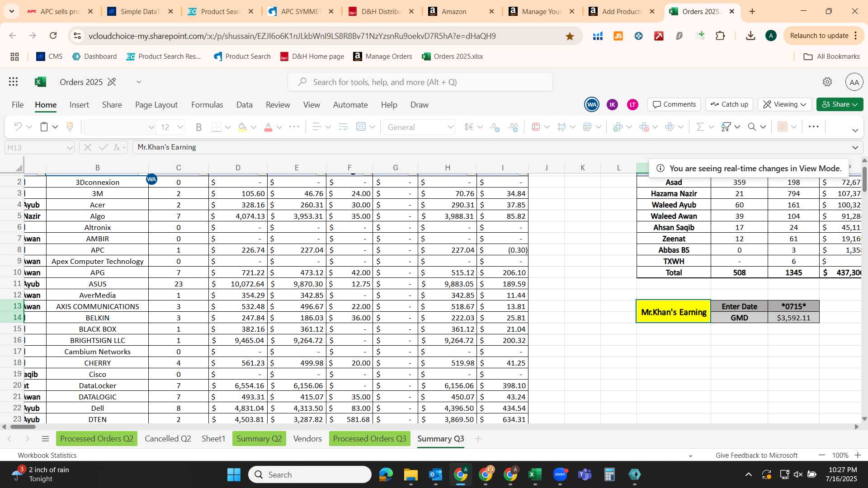
Task: Open Chrome Extensions puzzle icon
Action: click(720, 36)
